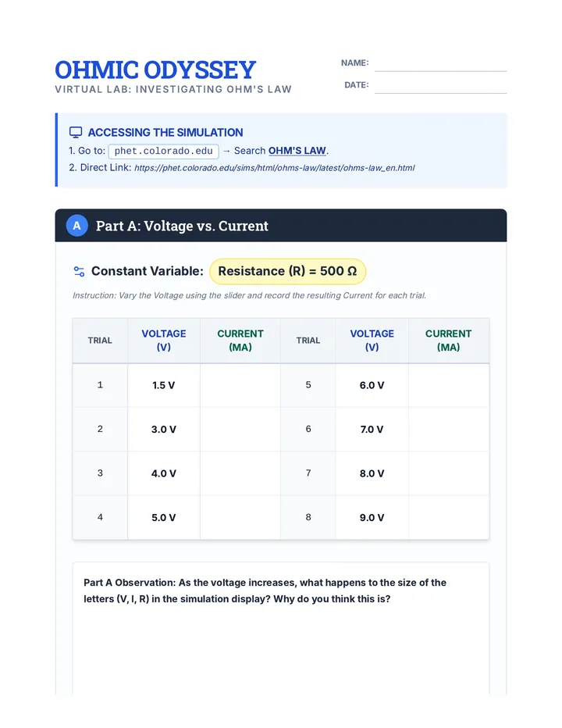Open the OHM'S LAW link
Viewport: 562px width, 728px height.
pyautogui.click(x=297, y=151)
